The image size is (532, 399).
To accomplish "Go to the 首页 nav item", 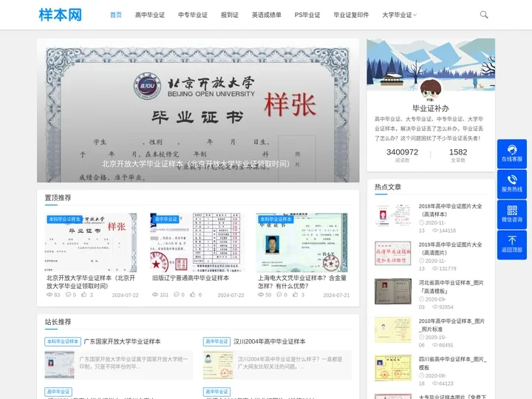I will [x=116, y=15].
